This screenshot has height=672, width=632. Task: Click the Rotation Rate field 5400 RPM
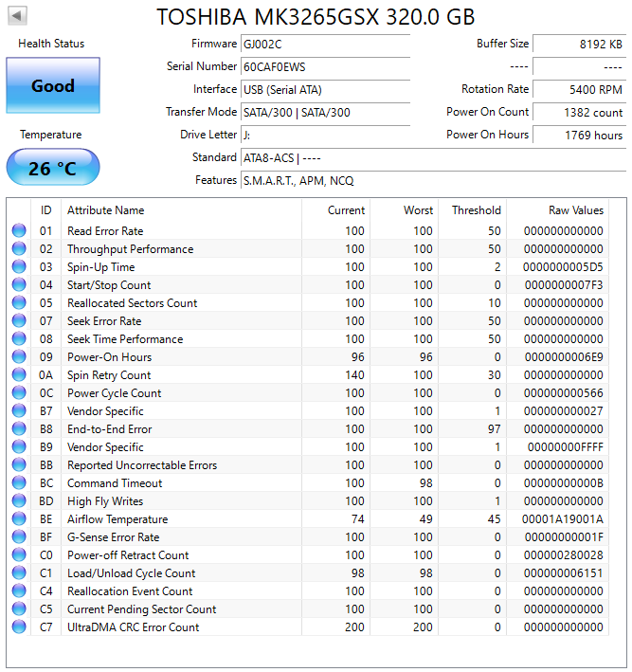[x=579, y=90]
